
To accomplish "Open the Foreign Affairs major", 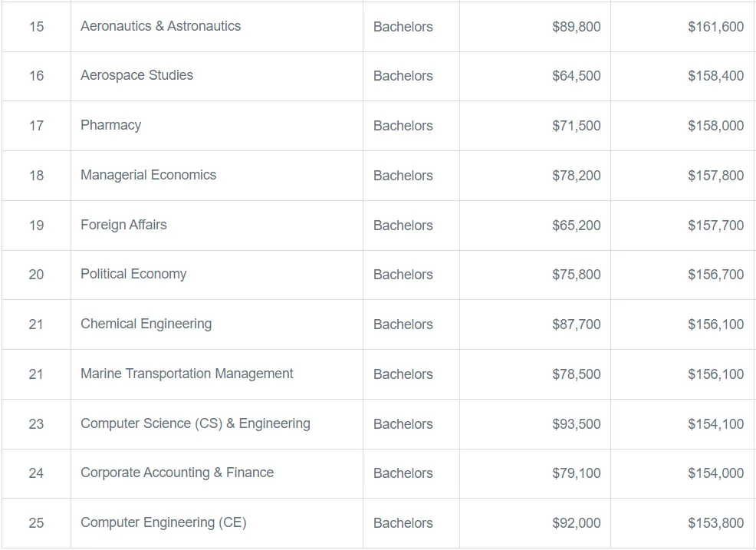I will pos(123,225).
